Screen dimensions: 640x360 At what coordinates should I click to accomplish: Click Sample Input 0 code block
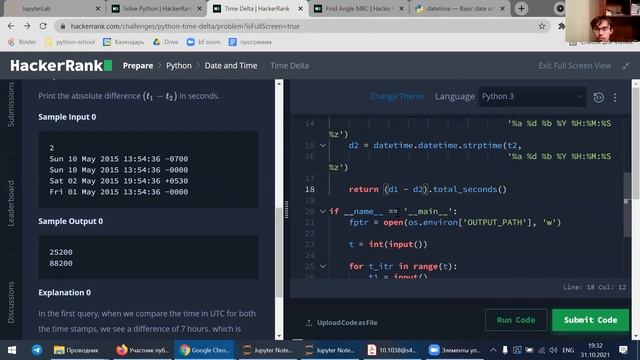[x=148, y=169]
